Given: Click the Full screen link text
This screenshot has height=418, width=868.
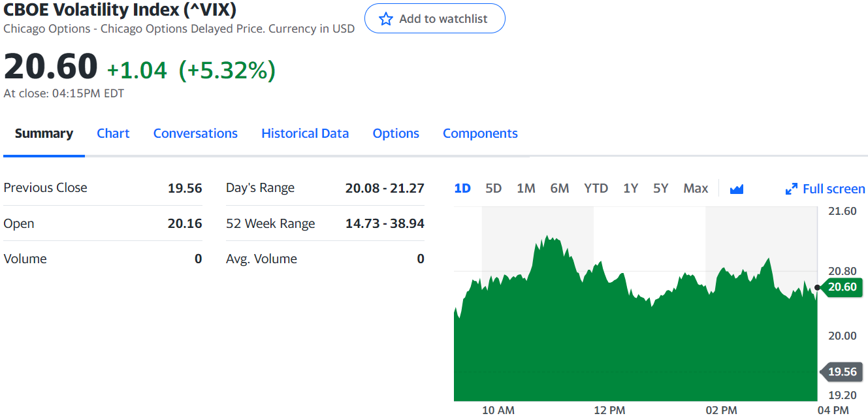Looking at the screenshot, I should 834,189.
